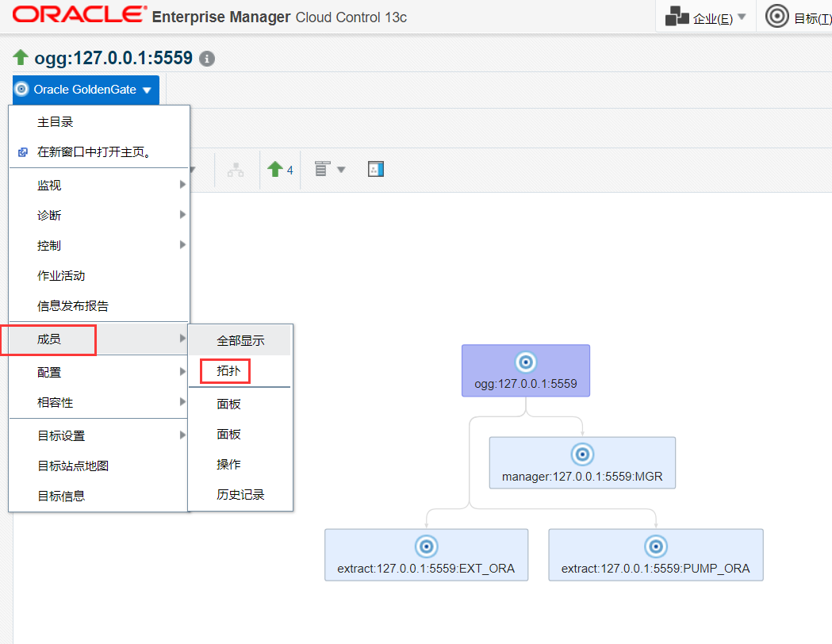This screenshot has height=644, width=832.
Task: Click the Targets bullseye icon at top
Action: point(776,16)
